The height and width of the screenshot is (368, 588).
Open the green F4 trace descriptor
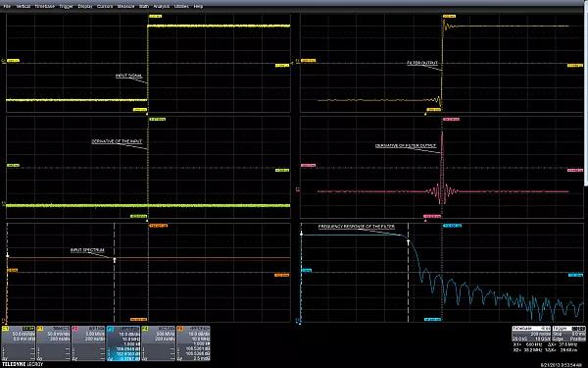[x=158, y=343]
